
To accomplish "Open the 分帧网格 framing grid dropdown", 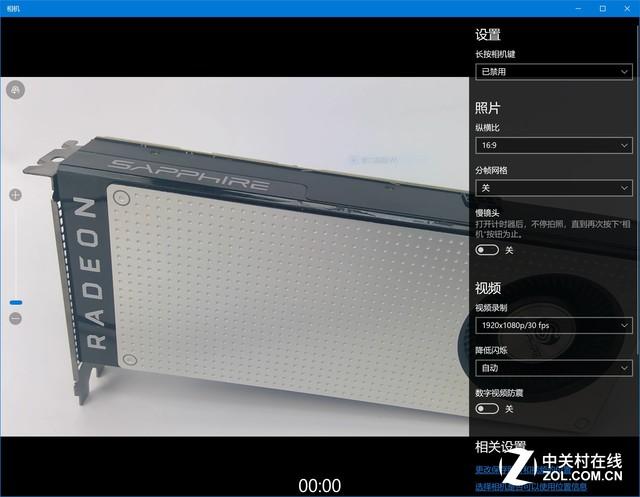I will coord(553,188).
